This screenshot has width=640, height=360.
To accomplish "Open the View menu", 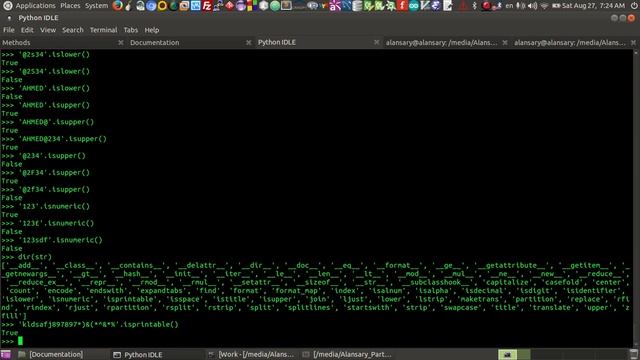I will tap(48, 30).
